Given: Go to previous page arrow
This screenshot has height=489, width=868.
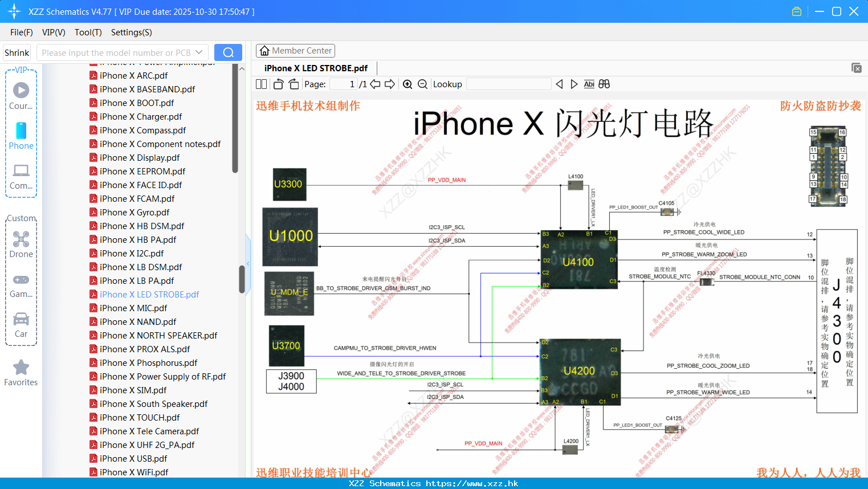Looking at the screenshot, I should click(375, 84).
